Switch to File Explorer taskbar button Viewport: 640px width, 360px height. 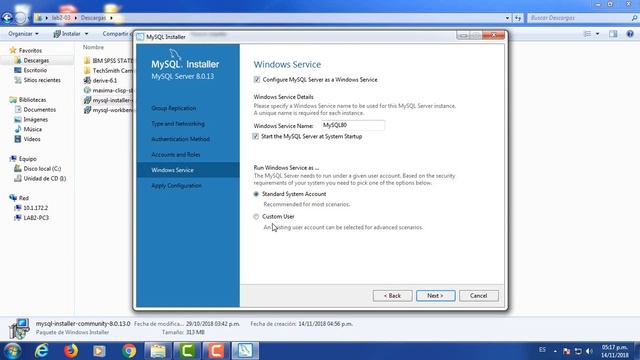coord(158,351)
